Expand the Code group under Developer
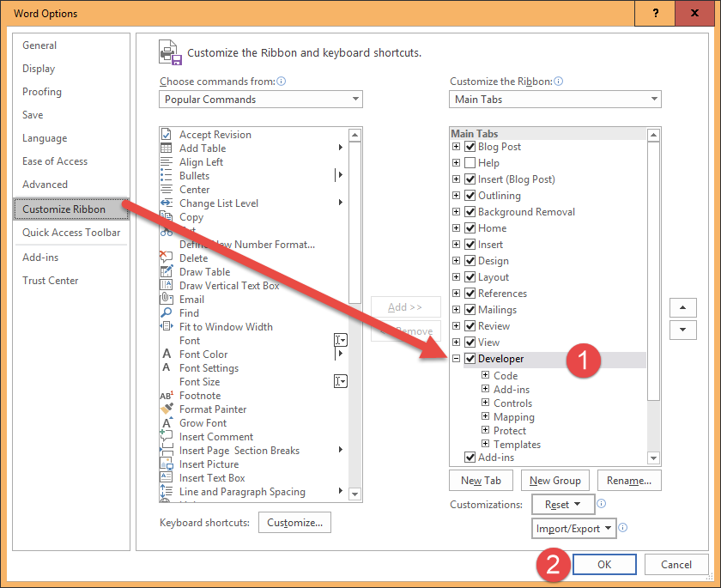The height and width of the screenshot is (588, 721). [485, 374]
